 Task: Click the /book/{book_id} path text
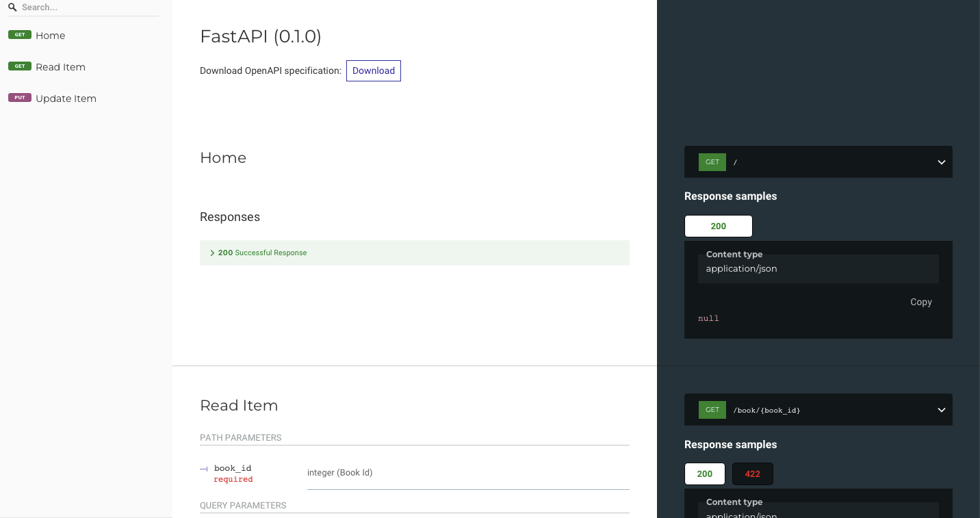[766, 410]
